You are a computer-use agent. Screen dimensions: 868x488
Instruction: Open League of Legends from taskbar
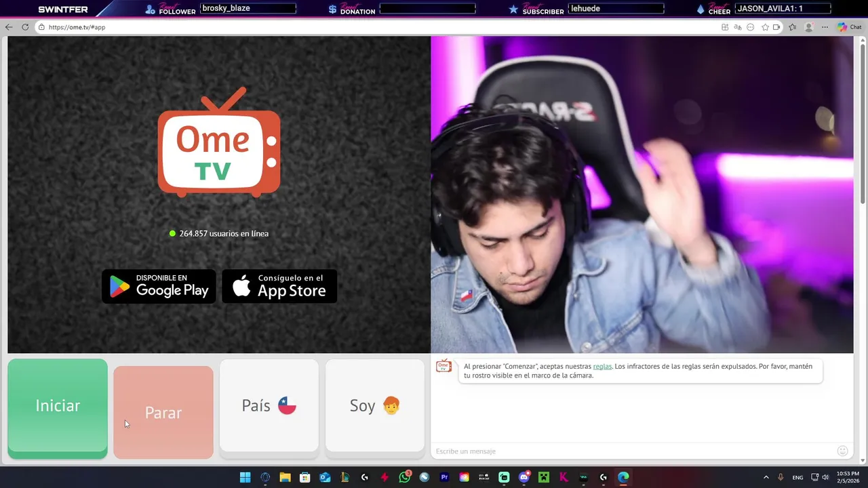344,477
